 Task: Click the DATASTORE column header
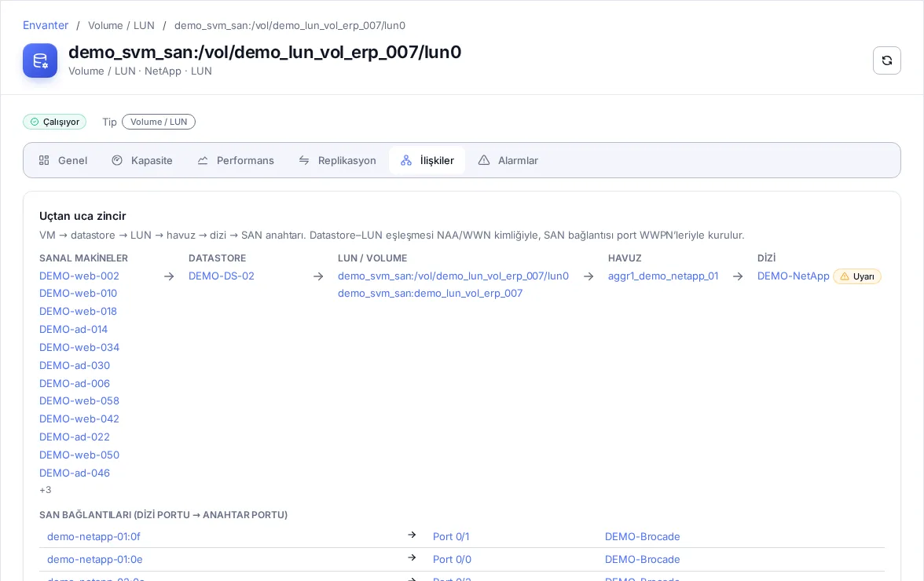[x=218, y=258]
